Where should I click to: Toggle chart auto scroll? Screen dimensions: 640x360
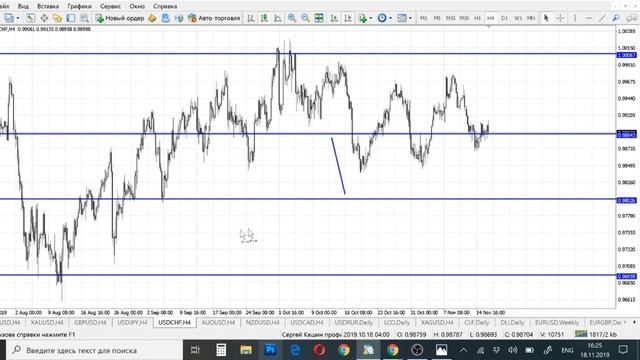(334, 18)
